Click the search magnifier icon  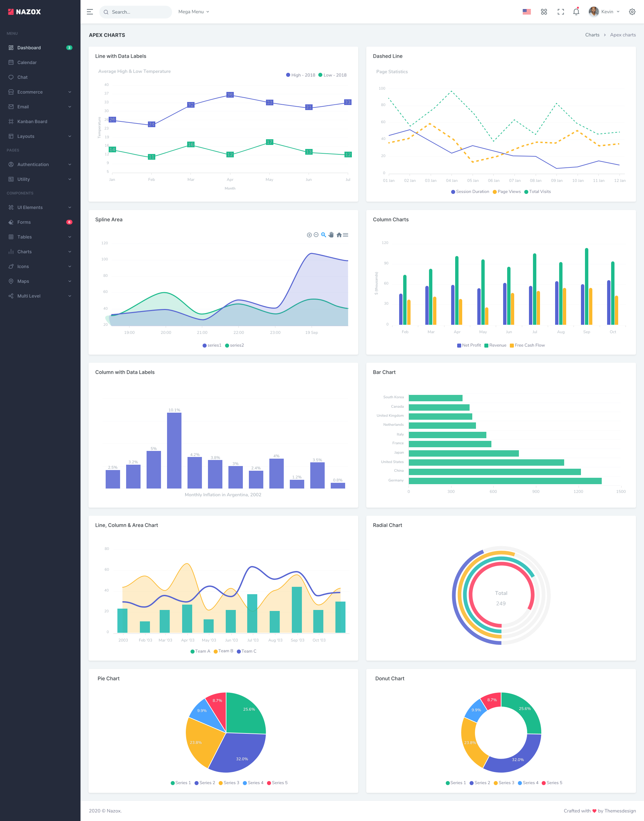(106, 12)
